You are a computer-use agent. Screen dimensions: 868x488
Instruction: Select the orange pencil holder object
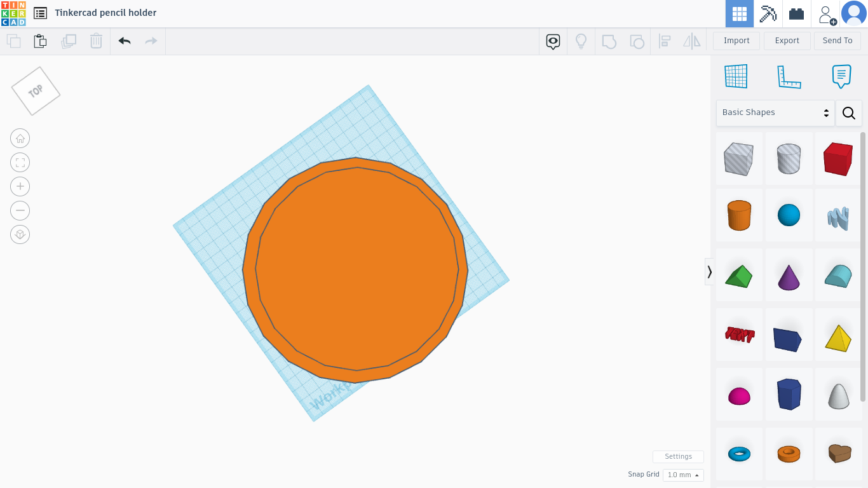355,270
